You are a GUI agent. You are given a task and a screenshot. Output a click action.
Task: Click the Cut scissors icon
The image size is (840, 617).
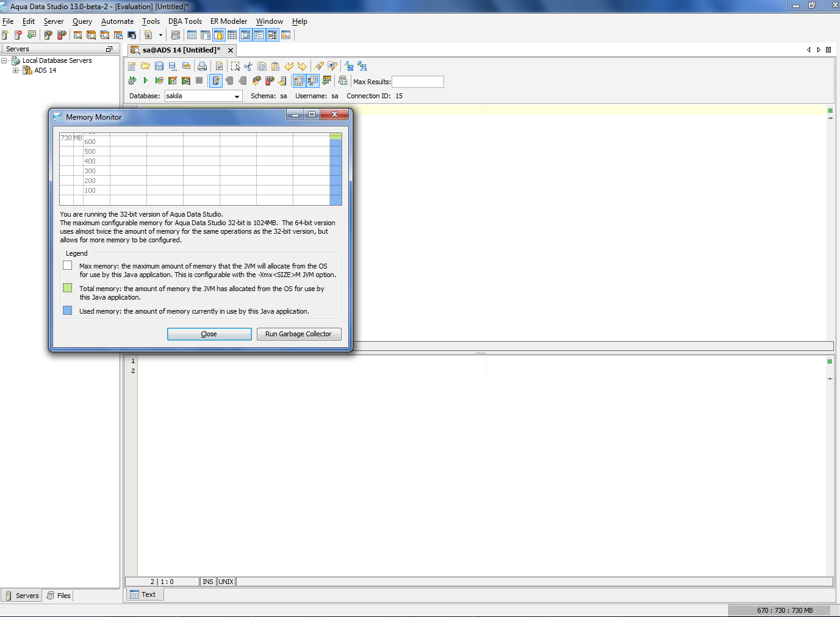tap(248, 67)
